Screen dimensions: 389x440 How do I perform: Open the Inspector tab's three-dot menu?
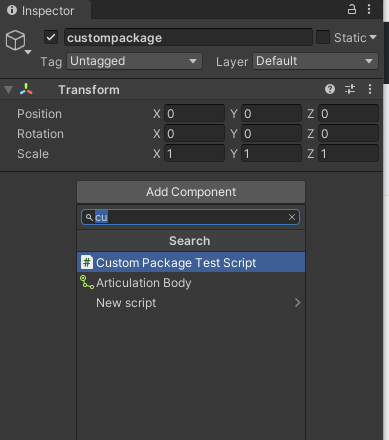369,9
